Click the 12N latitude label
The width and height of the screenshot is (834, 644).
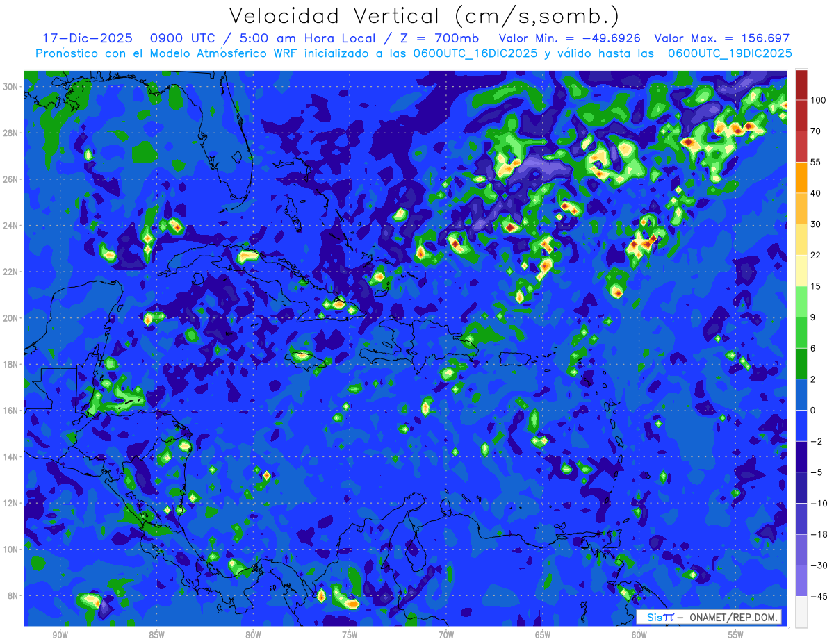pyautogui.click(x=12, y=503)
